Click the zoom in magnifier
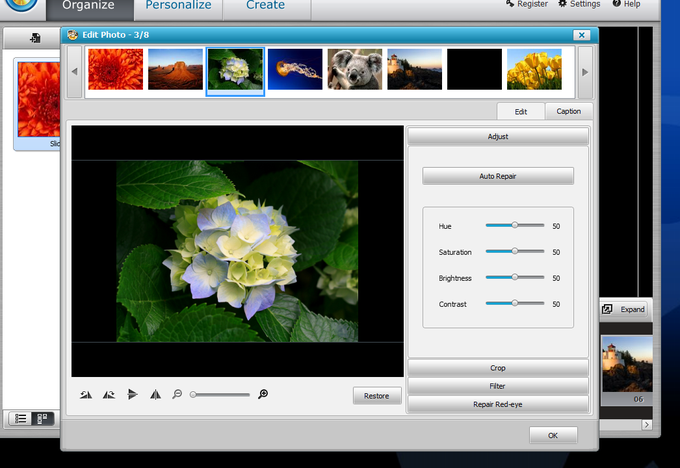This screenshot has height=468, width=680. click(263, 394)
